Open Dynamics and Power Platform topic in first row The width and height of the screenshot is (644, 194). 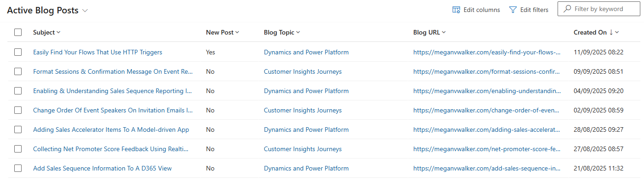(x=306, y=52)
